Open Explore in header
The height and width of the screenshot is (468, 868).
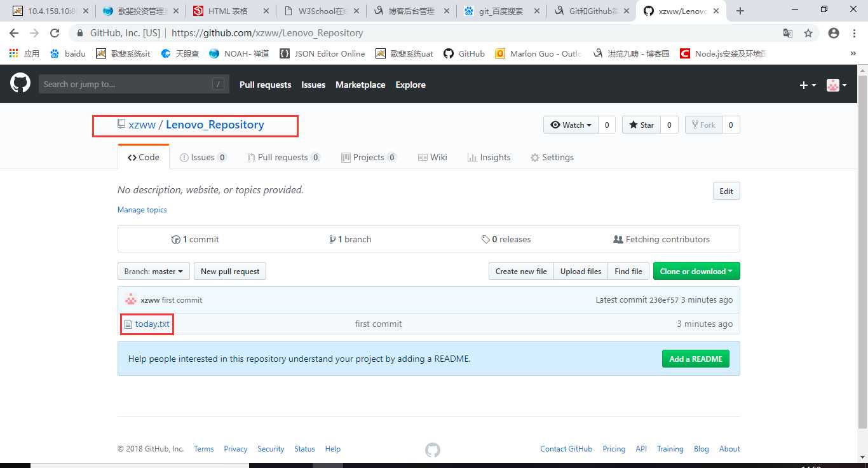click(410, 85)
